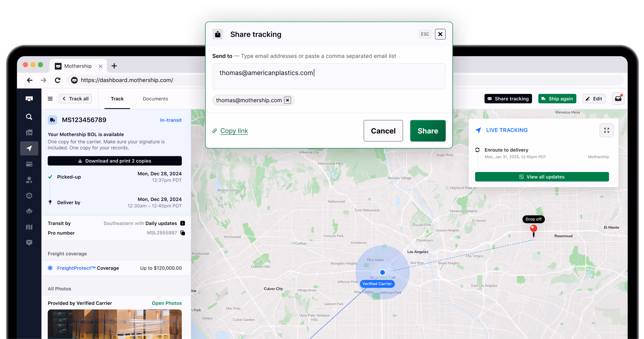Click the Up to $120,000.00 coverage value

click(x=161, y=268)
